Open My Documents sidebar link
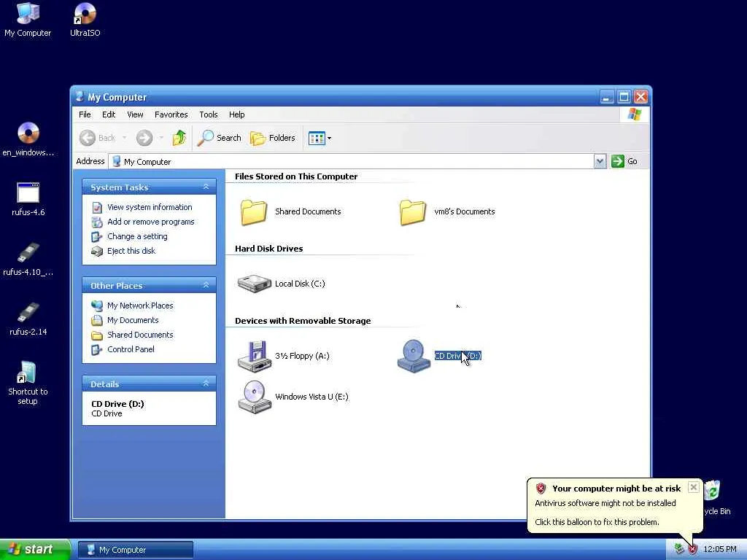 tap(133, 321)
